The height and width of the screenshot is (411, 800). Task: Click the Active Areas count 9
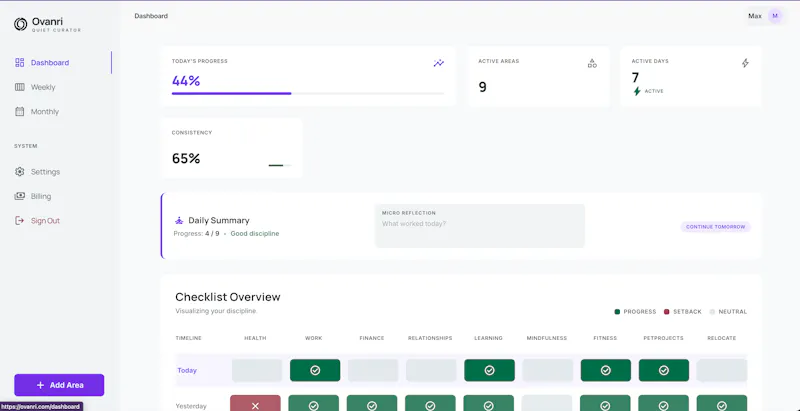click(483, 87)
